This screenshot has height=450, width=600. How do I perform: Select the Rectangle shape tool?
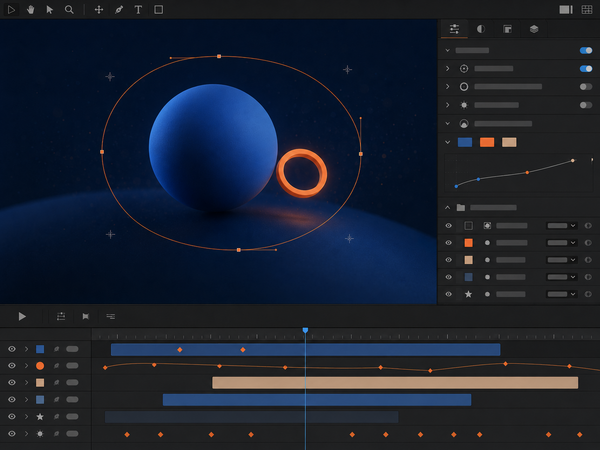pyautogui.click(x=158, y=10)
